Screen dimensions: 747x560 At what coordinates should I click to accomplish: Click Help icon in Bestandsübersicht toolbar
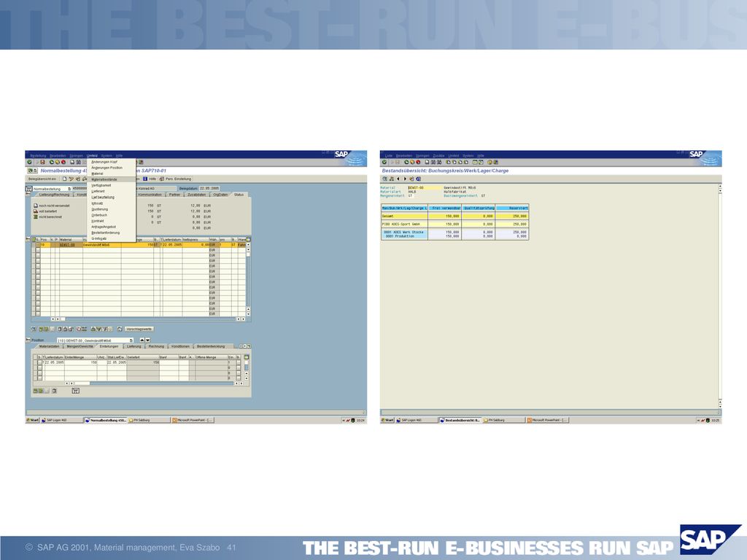pyautogui.click(x=489, y=163)
